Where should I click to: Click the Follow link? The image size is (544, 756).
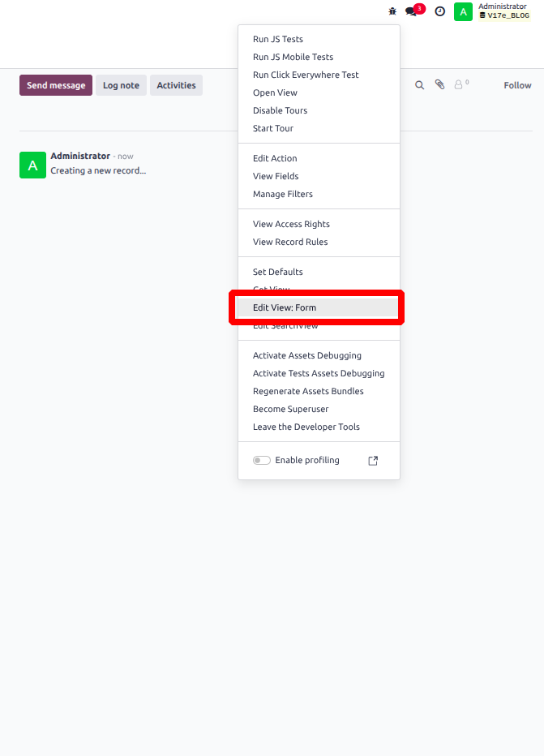pos(517,85)
